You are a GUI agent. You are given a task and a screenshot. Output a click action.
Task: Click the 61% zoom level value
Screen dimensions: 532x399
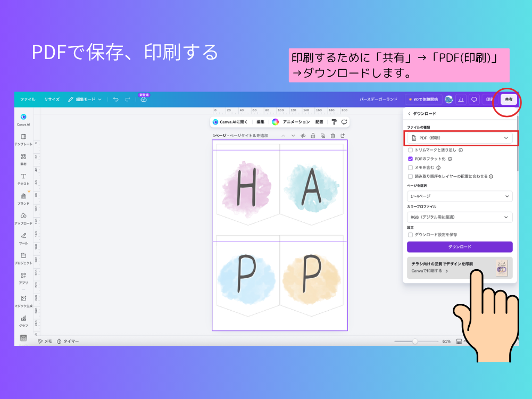coord(446,342)
